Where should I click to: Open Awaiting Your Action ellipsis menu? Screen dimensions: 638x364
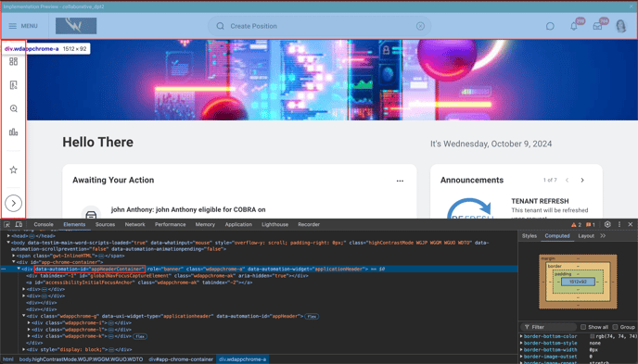400,181
